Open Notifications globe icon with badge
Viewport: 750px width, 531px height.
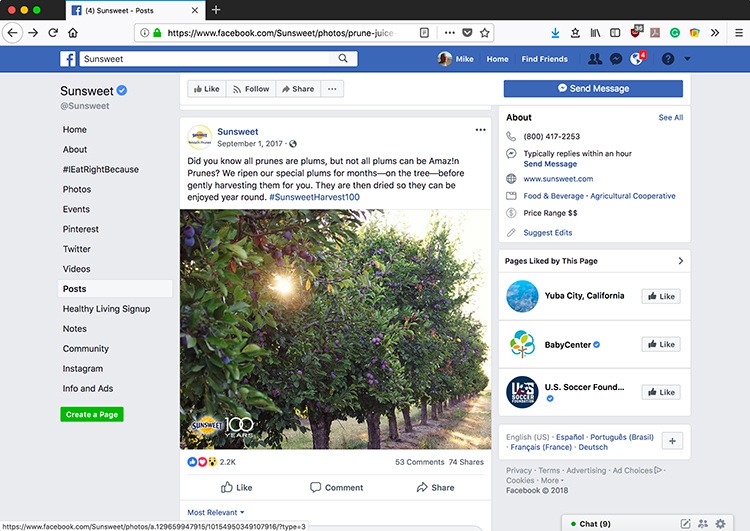tap(637, 58)
